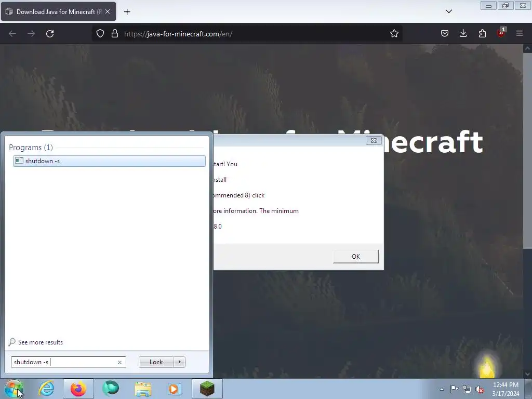Click the uBlock Origin extension icon
Viewport: 532px width, 399px height.
(501, 33)
